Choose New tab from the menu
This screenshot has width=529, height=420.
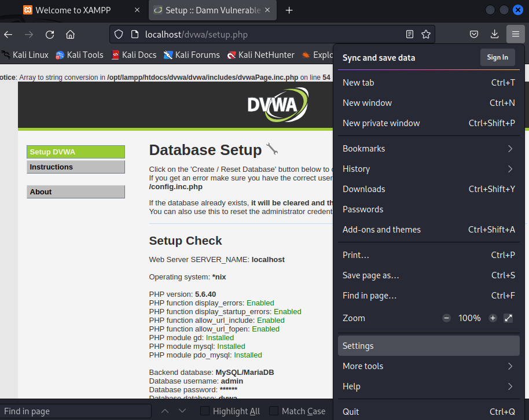(x=428, y=83)
